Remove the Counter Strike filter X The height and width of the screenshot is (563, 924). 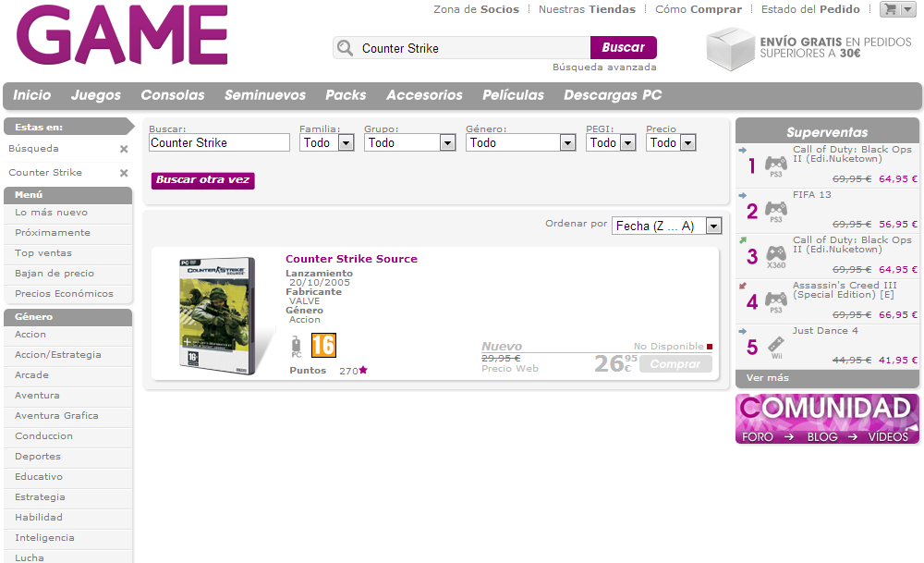[x=124, y=173]
